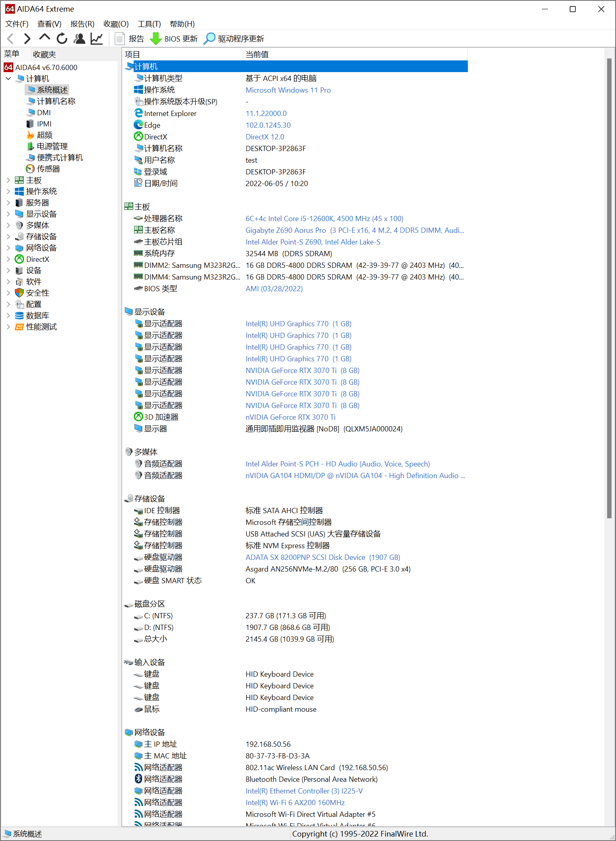Click the green BIOS update arrow icon
The height and width of the screenshot is (841, 616).
point(155,39)
